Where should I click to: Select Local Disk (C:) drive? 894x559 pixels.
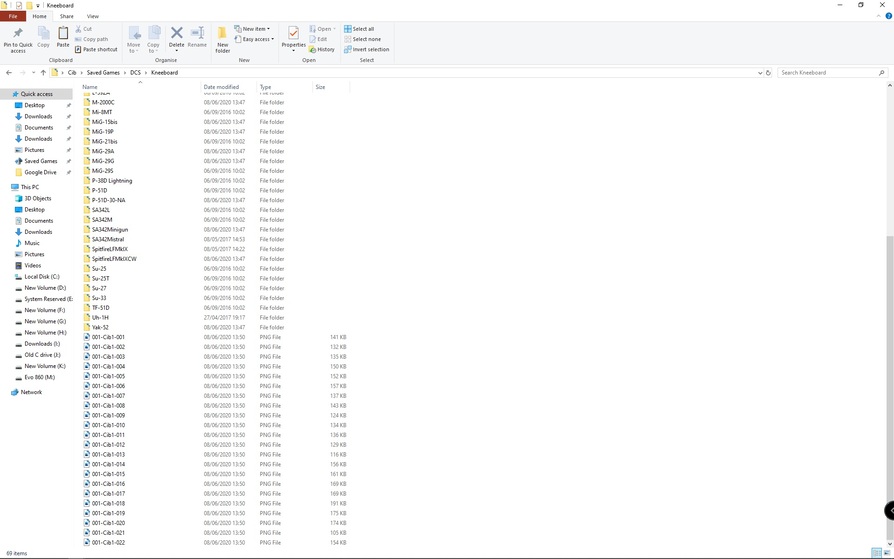(42, 277)
